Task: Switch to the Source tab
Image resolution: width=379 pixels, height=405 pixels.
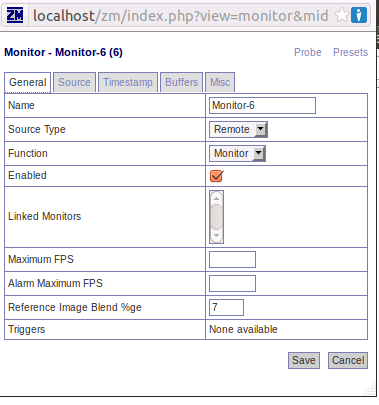Action: coord(74,82)
